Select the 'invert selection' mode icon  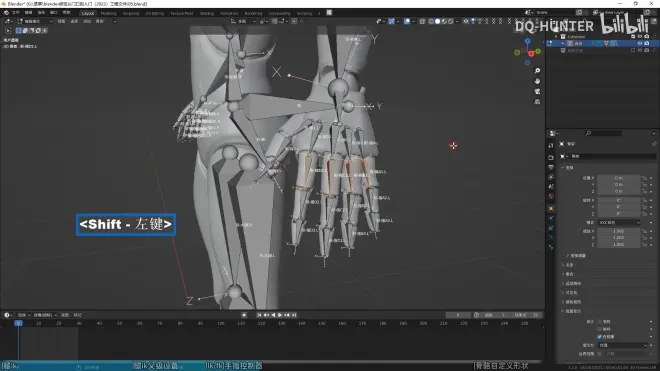click(x=38, y=31)
